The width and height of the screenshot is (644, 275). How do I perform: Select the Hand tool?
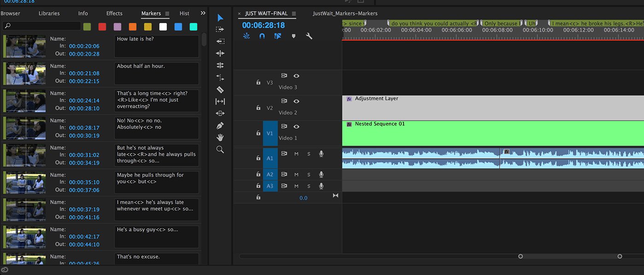220,137
